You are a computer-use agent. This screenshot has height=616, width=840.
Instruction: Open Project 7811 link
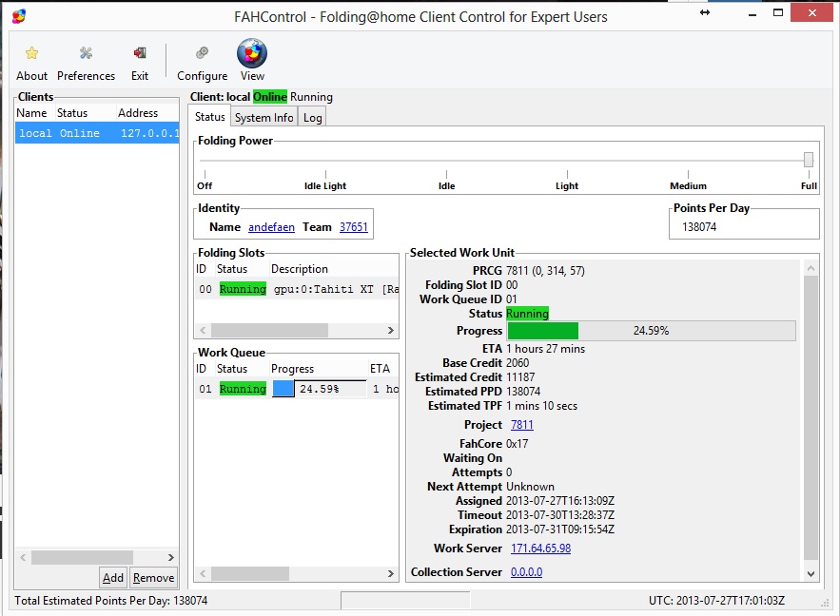tap(521, 425)
